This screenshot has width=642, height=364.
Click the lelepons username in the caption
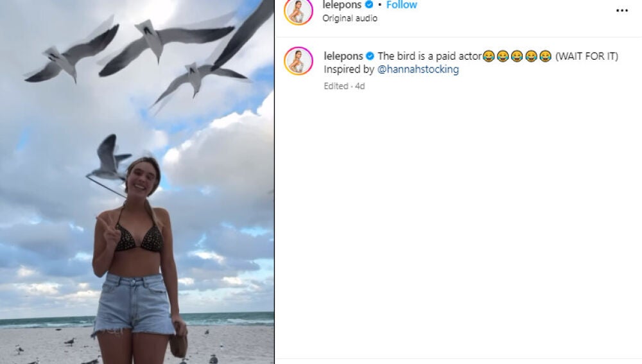[x=343, y=56]
